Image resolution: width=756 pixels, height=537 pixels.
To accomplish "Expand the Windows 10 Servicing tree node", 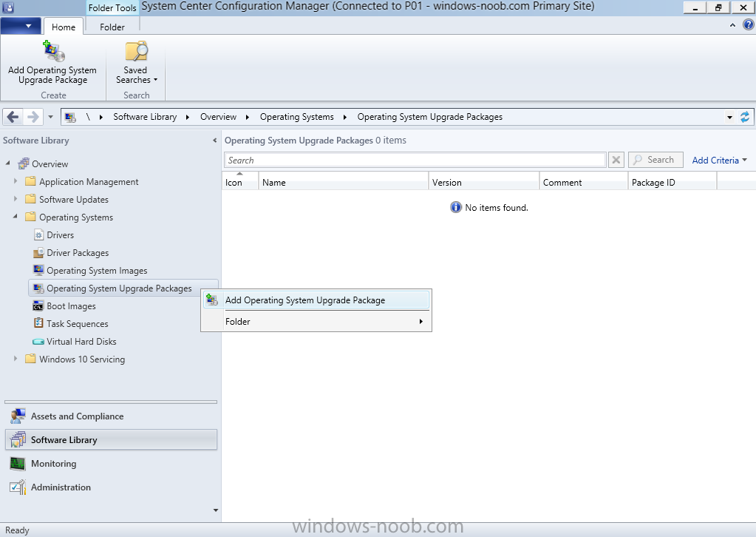I will tap(16, 359).
